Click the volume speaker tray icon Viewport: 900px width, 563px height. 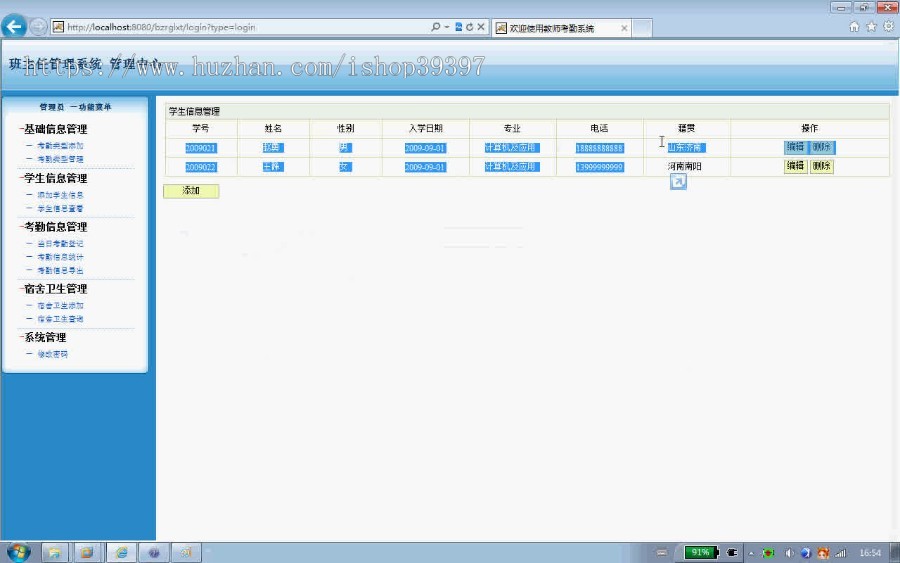pos(789,553)
